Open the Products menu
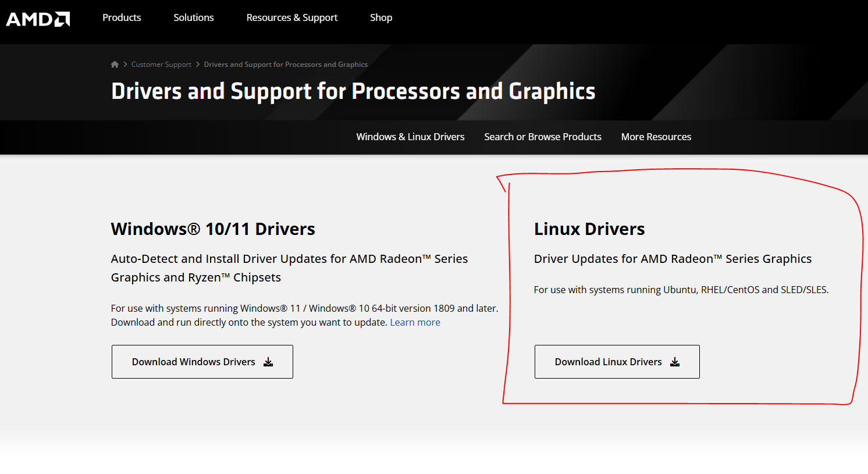This screenshot has height=474, width=868. tap(122, 17)
